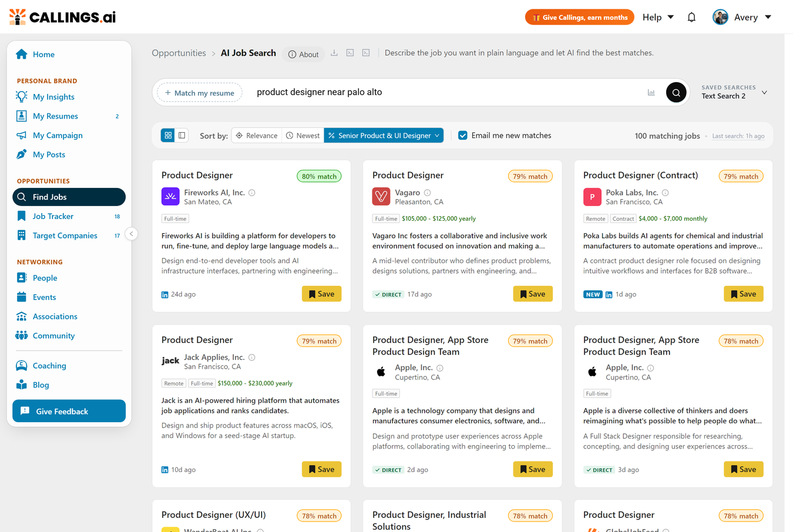Show info icon for Poka Labs, Inc.

tap(666, 193)
